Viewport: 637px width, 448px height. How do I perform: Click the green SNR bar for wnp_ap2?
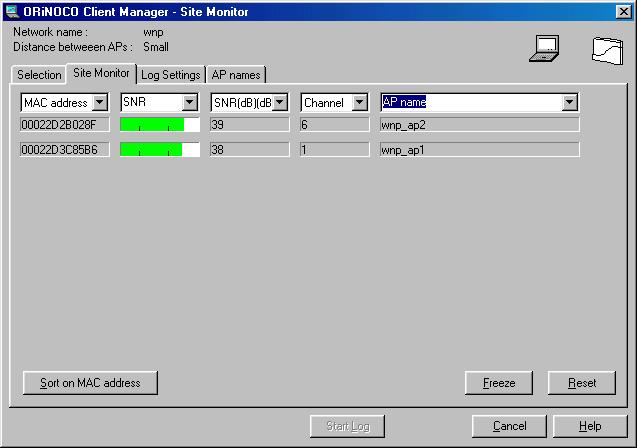pos(152,125)
